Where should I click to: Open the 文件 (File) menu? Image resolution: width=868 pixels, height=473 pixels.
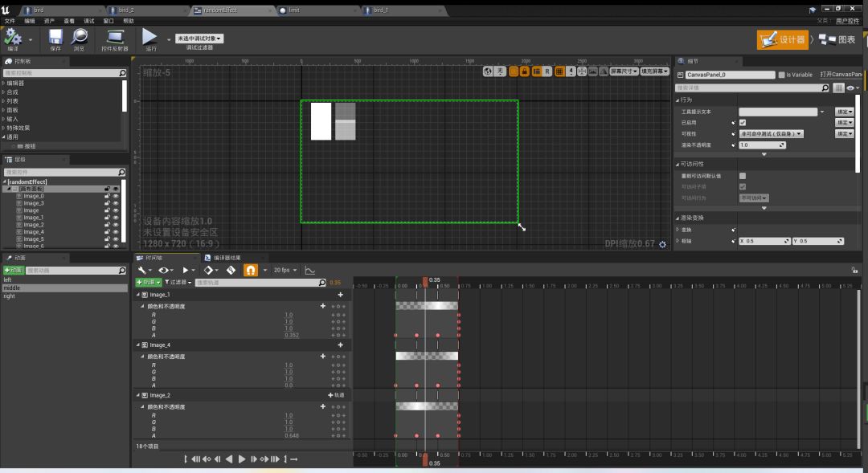click(10, 21)
